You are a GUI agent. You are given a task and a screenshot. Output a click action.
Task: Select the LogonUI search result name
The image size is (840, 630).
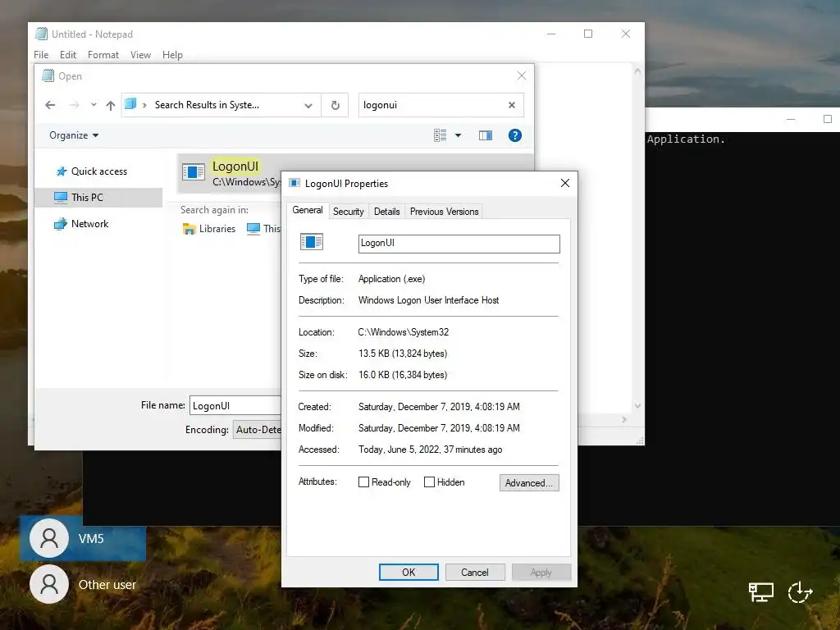click(235, 166)
